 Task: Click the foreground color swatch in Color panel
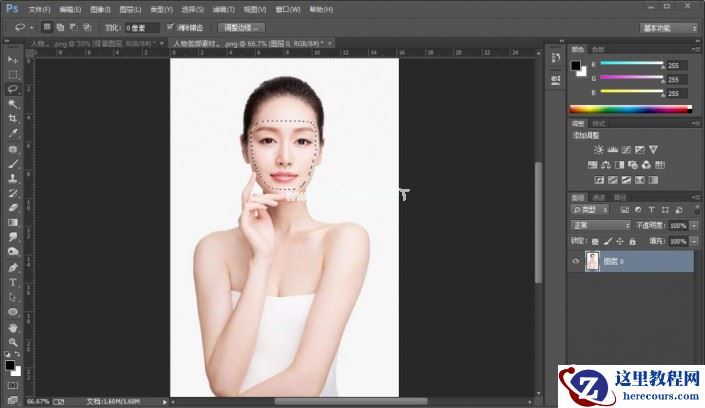point(576,66)
